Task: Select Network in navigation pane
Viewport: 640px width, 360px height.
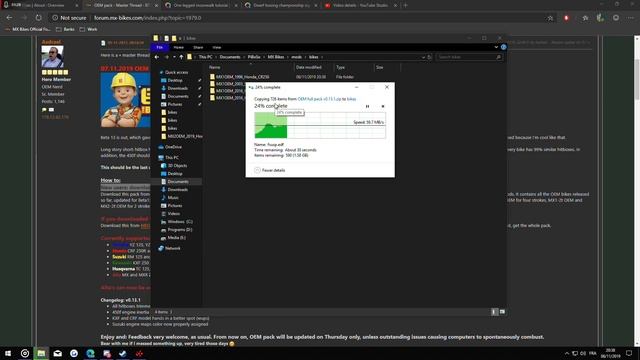Action: coord(173,248)
